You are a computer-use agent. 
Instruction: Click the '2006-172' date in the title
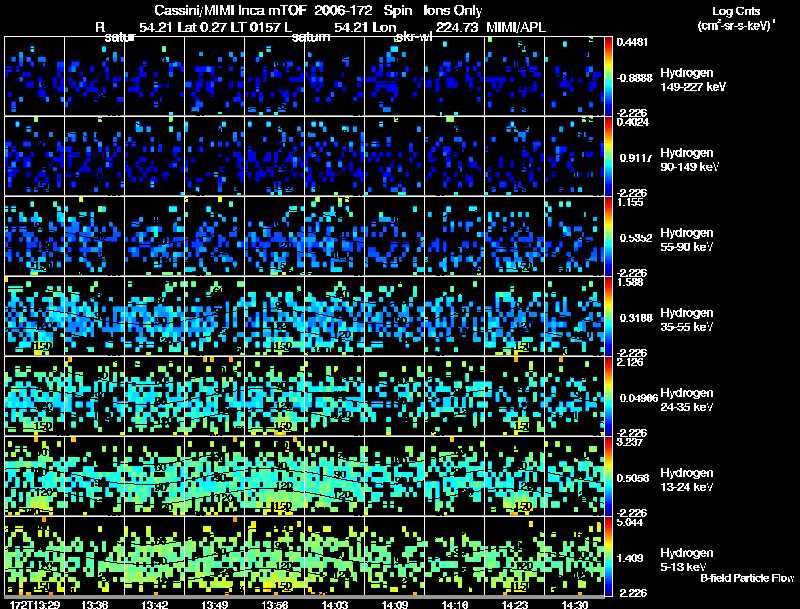pyautogui.click(x=343, y=10)
